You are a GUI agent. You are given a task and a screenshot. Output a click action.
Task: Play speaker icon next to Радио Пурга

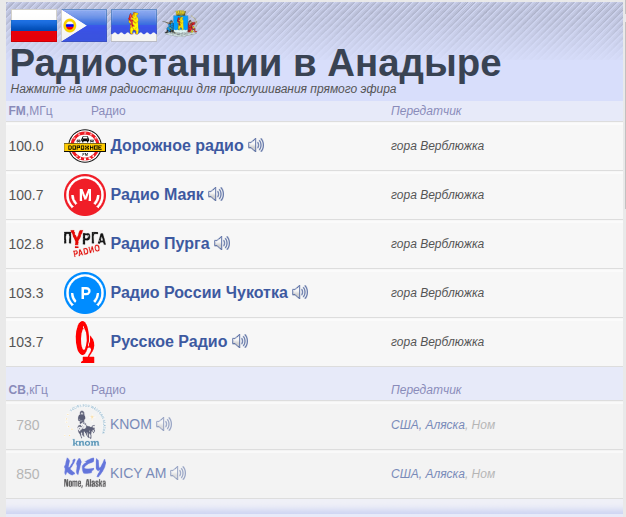tap(222, 243)
